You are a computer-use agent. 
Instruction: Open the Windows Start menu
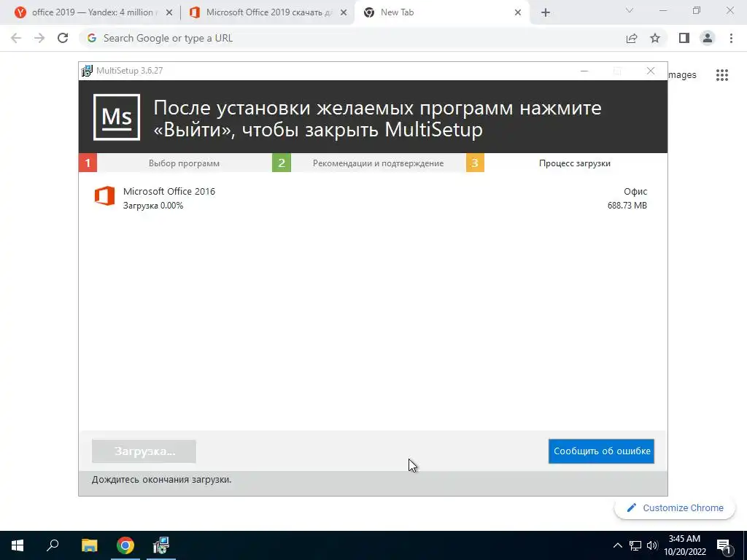coord(18,545)
